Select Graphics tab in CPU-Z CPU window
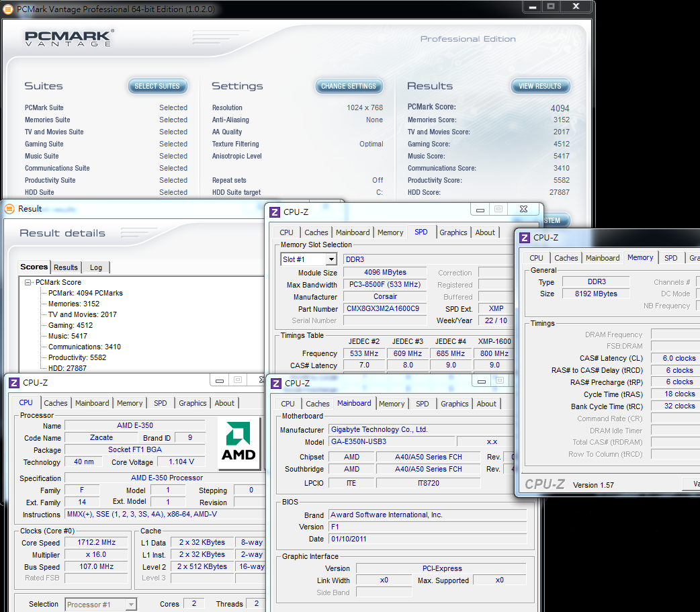Viewport: 700px width, 612px height. click(x=192, y=403)
